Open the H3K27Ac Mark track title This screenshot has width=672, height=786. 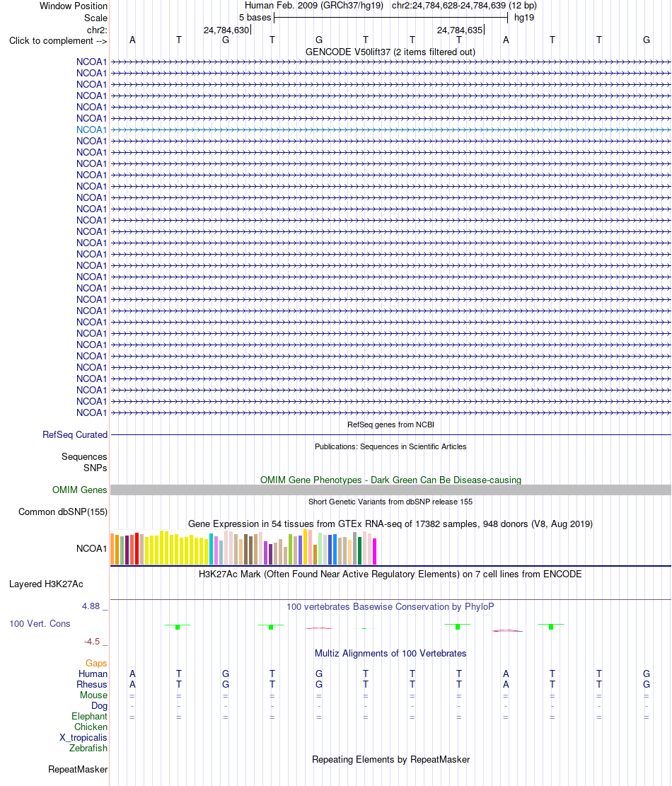pyautogui.click(x=390, y=574)
